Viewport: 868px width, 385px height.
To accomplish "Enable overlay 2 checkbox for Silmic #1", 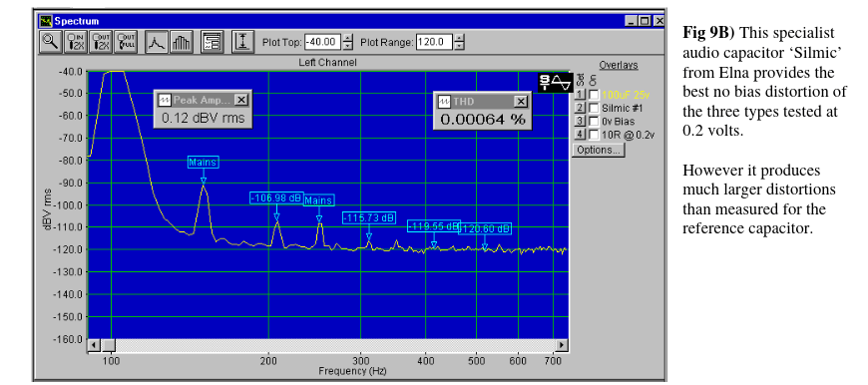I will click(593, 108).
